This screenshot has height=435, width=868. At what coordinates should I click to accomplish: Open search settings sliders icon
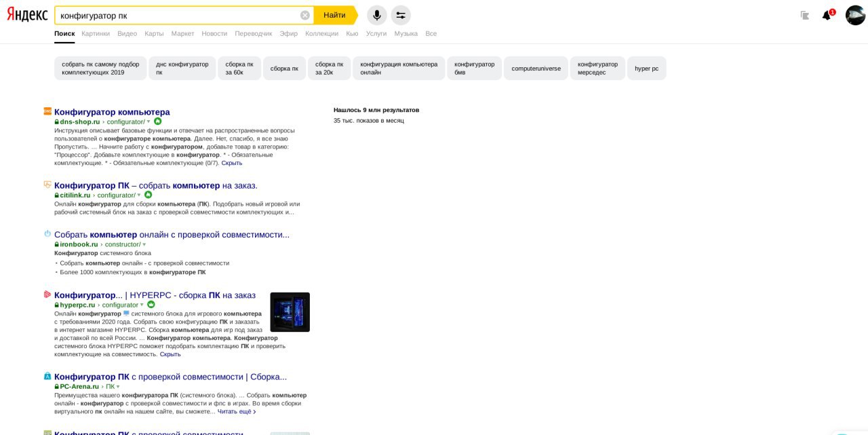(401, 15)
